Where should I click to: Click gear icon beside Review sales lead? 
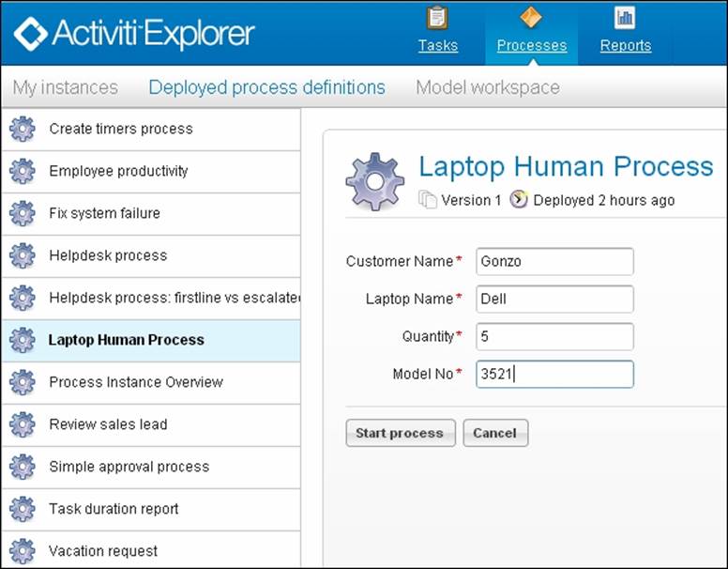23,425
